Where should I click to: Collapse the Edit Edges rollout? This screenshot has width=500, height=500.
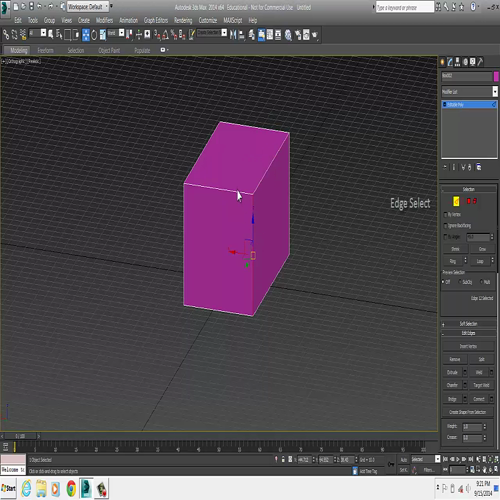[468, 333]
